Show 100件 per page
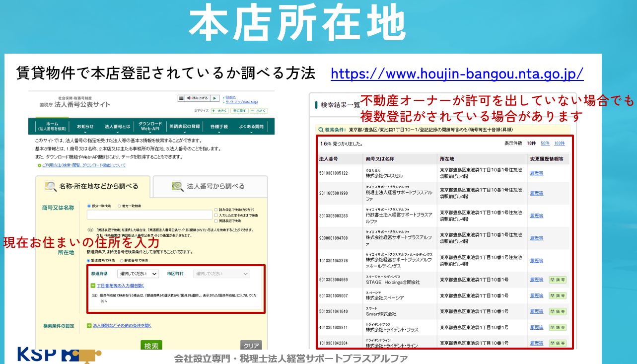The image size is (637, 364). [x=560, y=143]
